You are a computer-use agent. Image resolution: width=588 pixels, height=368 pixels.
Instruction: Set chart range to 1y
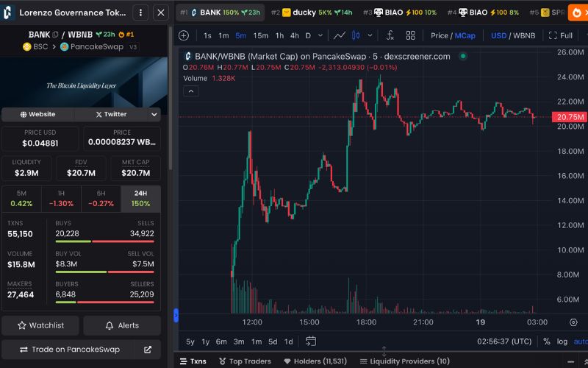(206, 342)
